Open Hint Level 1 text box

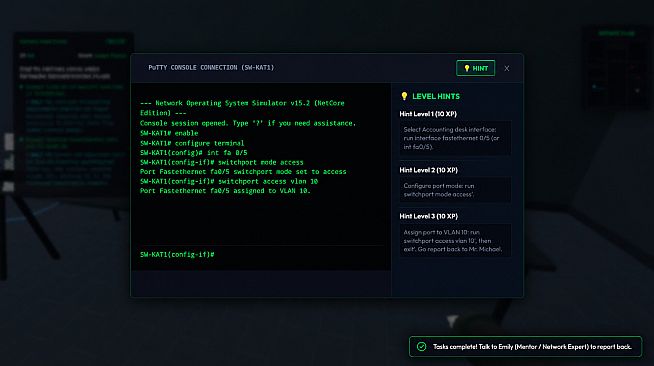pyautogui.click(x=455, y=138)
